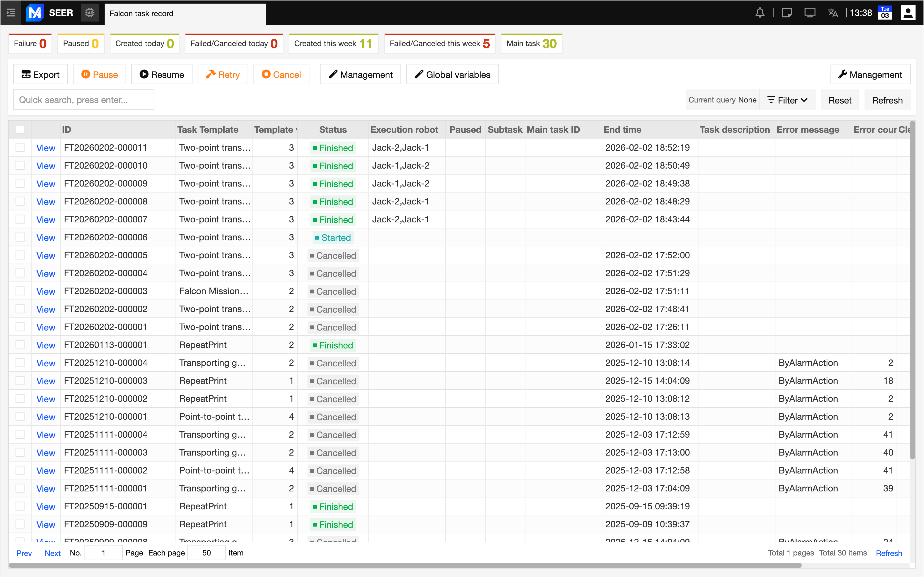Screen dimensions: 924x577
Task: Open the language translation icon
Action: point(833,13)
